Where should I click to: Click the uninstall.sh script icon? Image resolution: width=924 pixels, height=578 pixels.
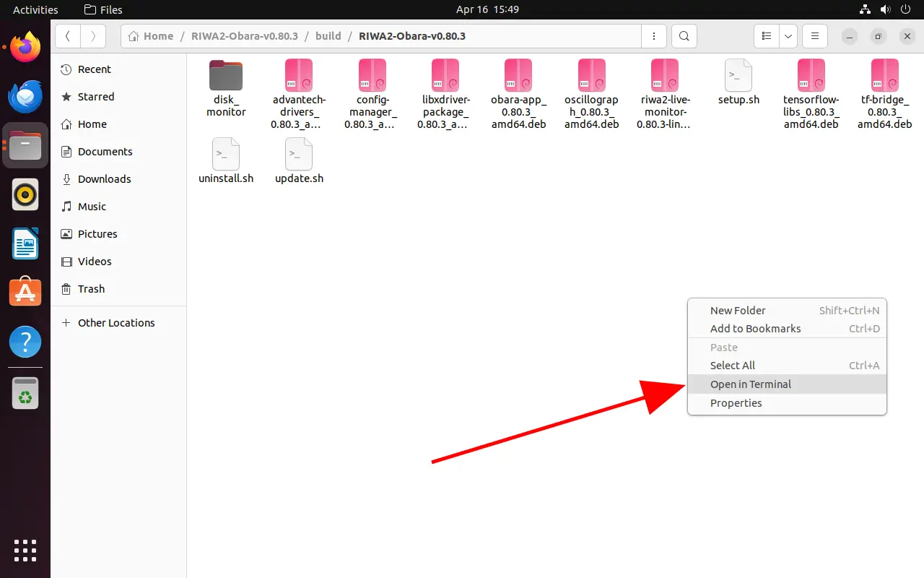226,154
